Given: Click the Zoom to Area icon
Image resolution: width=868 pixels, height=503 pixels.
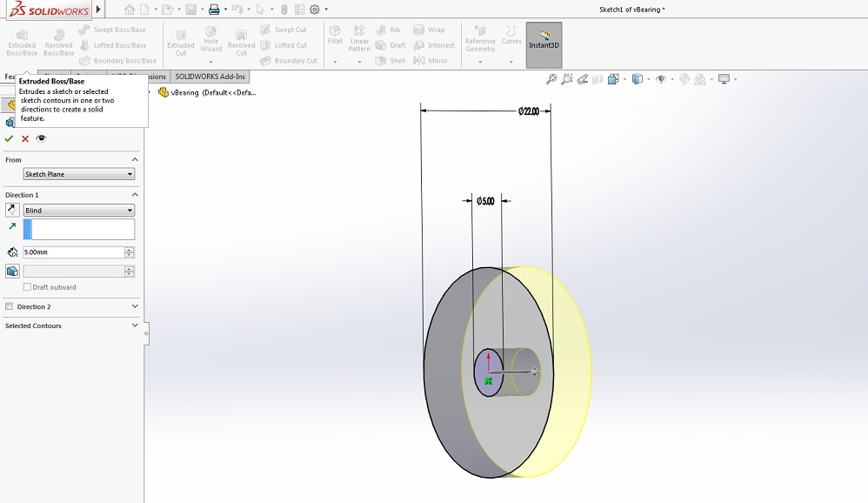Looking at the screenshot, I should (x=566, y=79).
